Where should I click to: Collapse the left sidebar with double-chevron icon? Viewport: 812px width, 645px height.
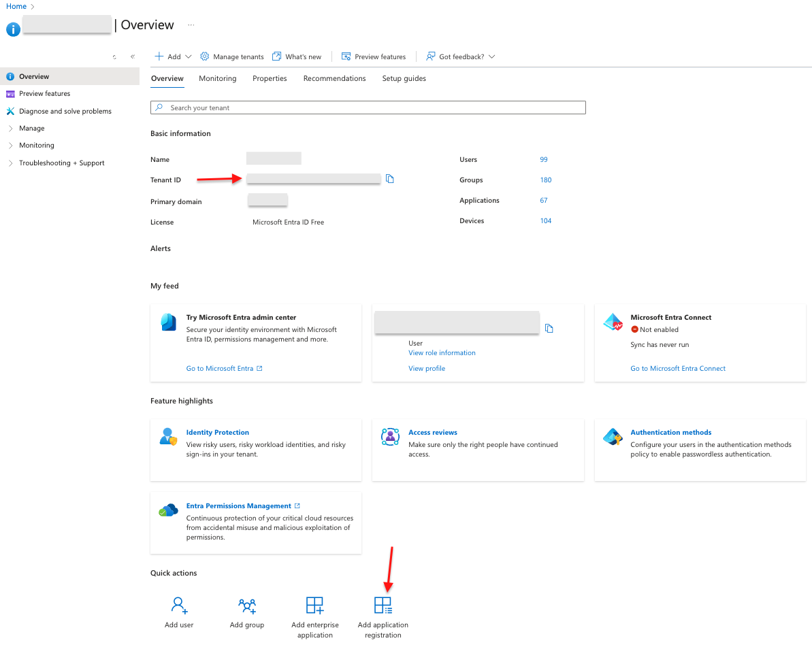pyautogui.click(x=133, y=56)
